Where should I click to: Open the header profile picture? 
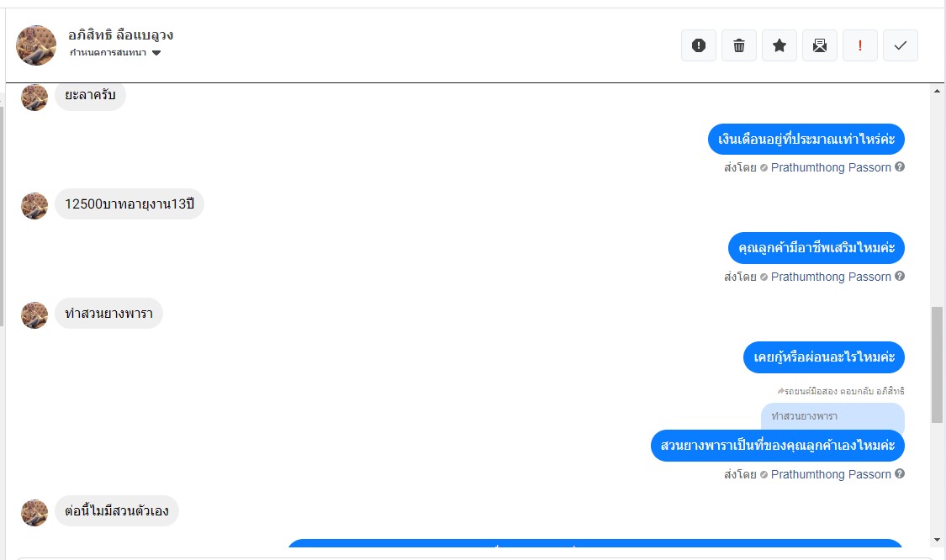click(x=36, y=45)
